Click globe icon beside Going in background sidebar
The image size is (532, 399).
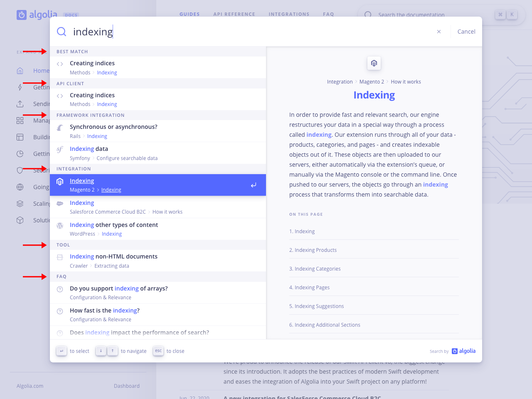click(20, 187)
